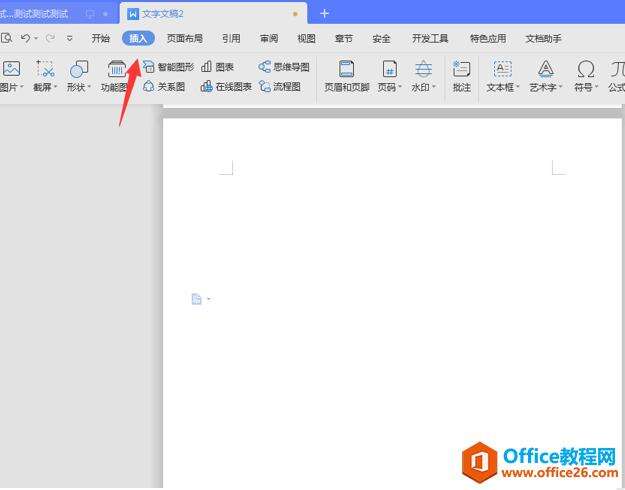Select the Insert (插入) tab
This screenshot has width=625, height=490.
pyautogui.click(x=138, y=38)
